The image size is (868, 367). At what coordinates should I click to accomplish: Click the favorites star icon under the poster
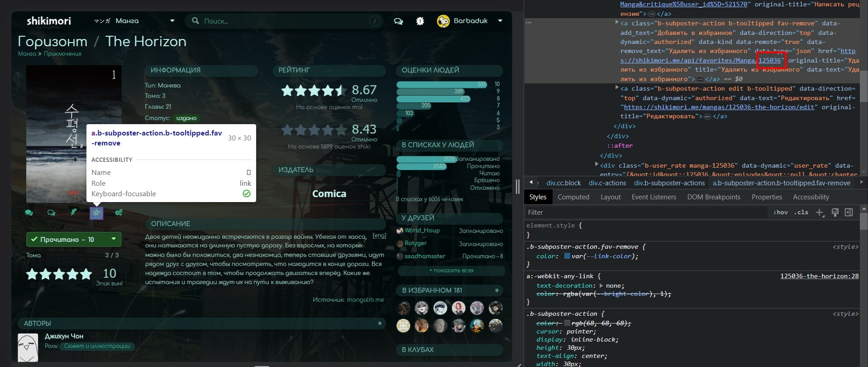click(x=96, y=212)
